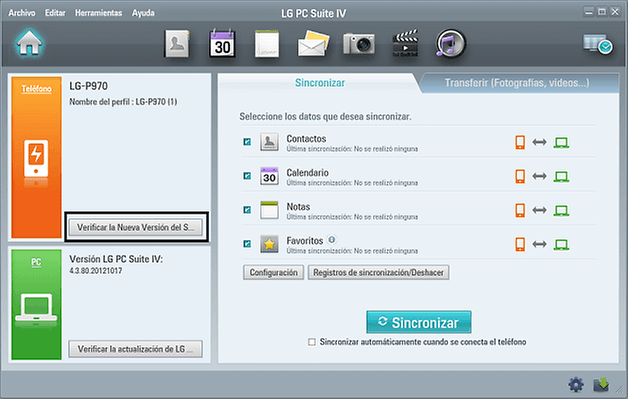The width and height of the screenshot is (628, 399).
Task: Click the Favoritos row phone icon
Action: [x=520, y=244]
